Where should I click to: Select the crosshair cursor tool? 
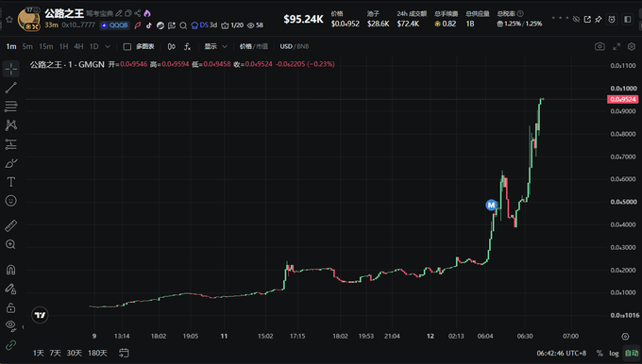(11, 69)
